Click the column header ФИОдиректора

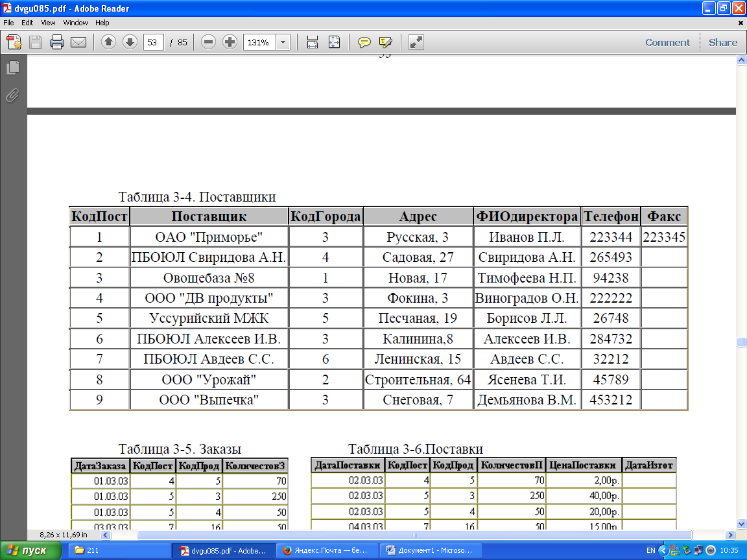[x=527, y=216]
